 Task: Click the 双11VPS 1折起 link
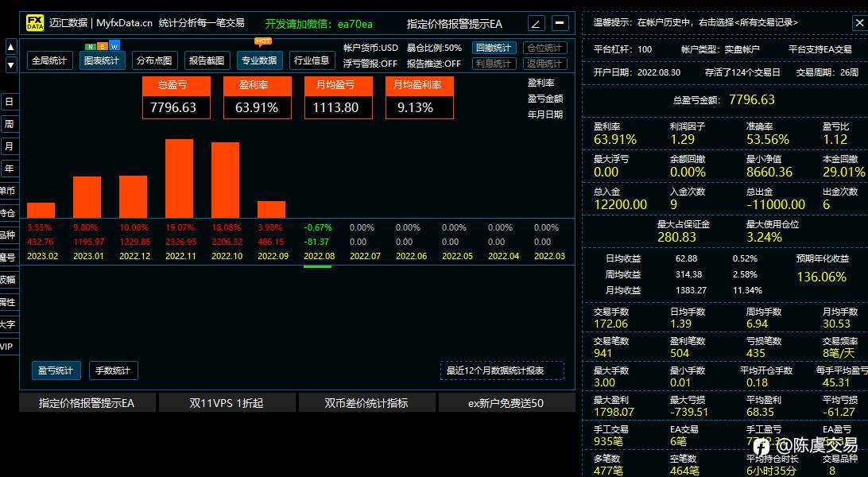[x=227, y=403]
